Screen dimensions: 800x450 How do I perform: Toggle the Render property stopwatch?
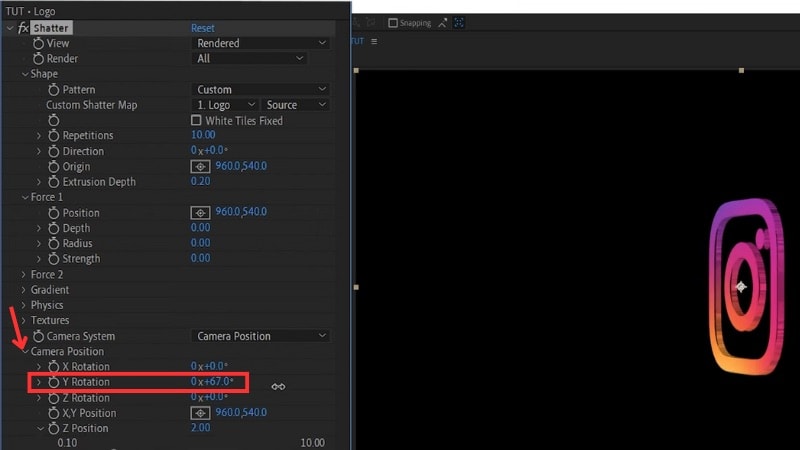[x=38, y=59]
